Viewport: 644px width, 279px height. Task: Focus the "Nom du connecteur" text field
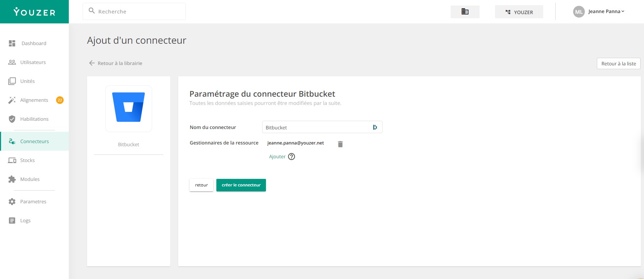coord(316,127)
